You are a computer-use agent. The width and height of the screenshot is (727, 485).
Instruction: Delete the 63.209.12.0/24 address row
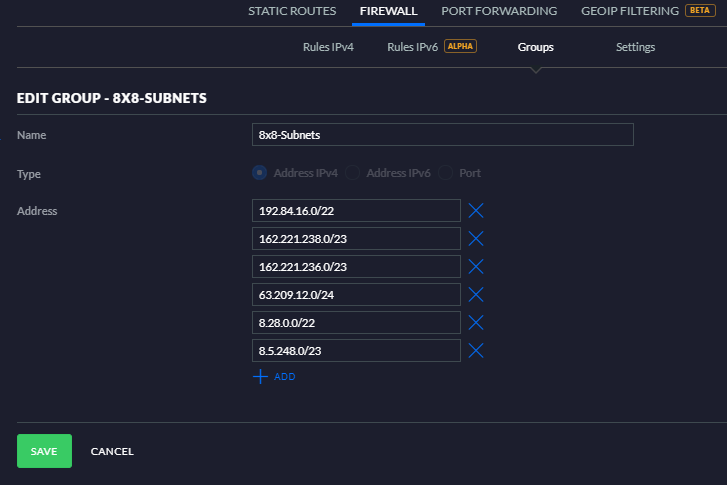pyautogui.click(x=476, y=294)
